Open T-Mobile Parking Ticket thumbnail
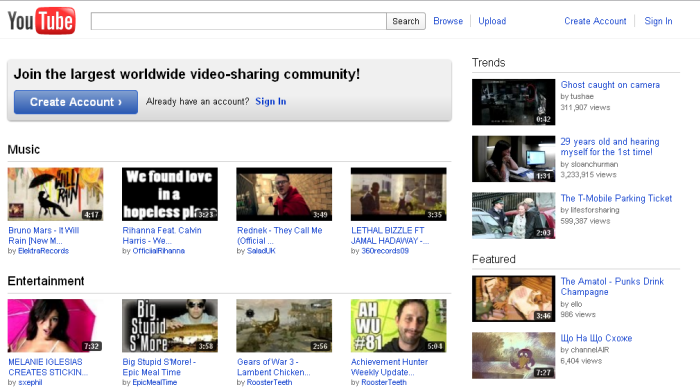The width and height of the screenshot is (700, 389). 513,215
